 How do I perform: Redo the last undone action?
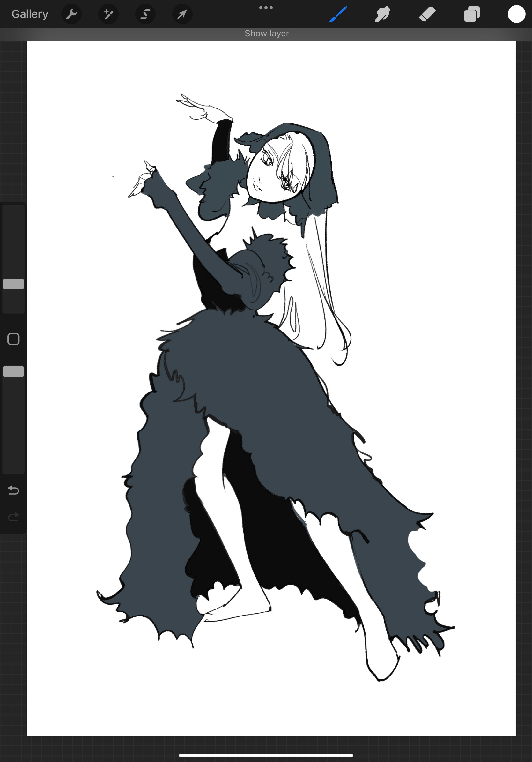coord(13,517)
